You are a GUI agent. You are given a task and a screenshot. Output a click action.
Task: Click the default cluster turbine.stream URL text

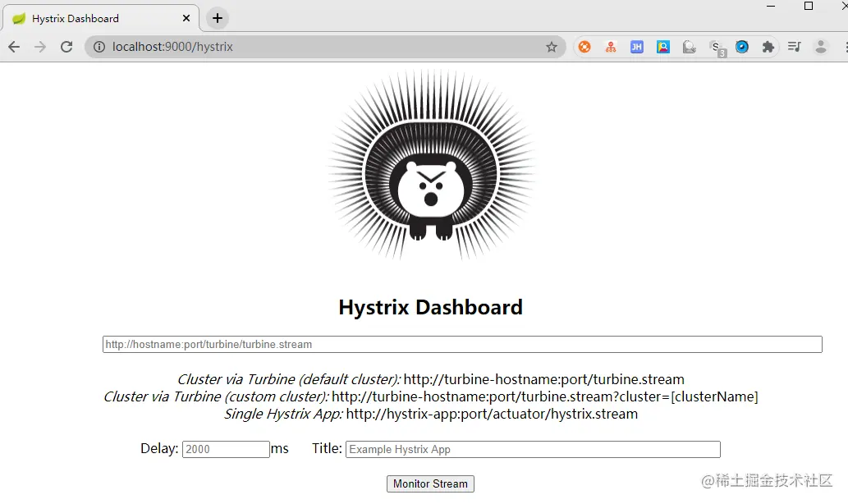pyautogui.click(x=544, y=379)
